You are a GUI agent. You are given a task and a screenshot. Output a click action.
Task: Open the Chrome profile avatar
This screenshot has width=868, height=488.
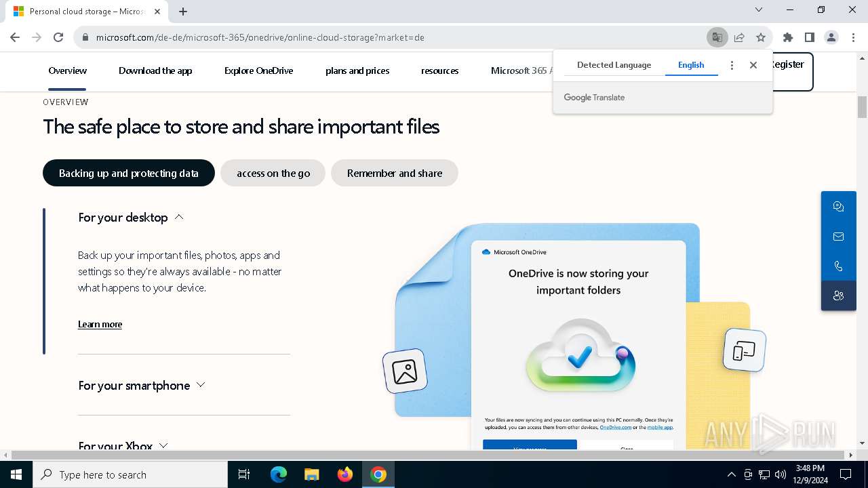831,37
